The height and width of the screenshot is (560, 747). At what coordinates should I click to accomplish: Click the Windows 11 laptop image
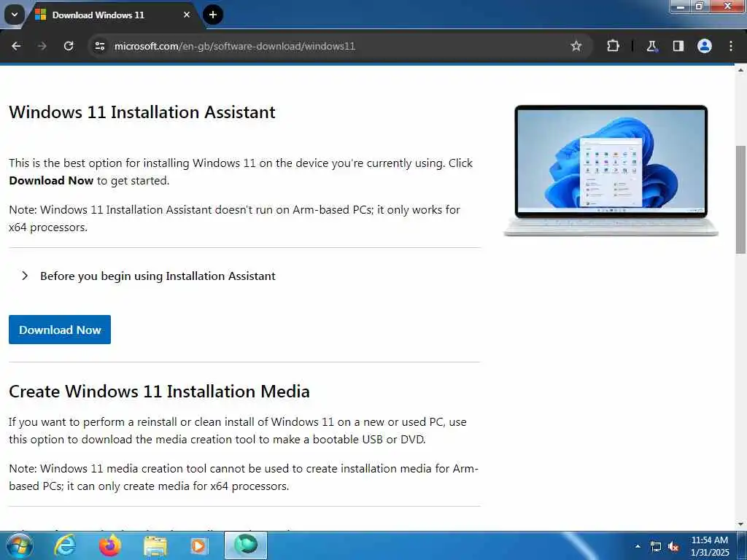tap(611, 171)
